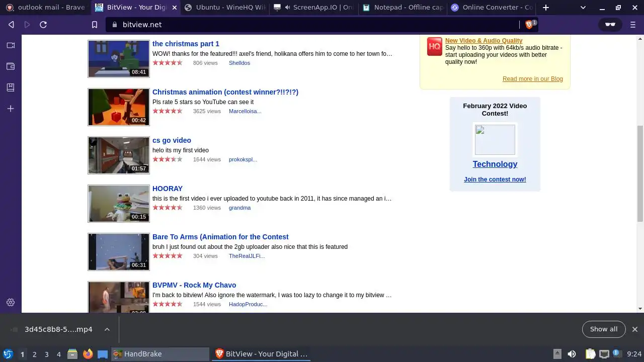Add an item to the sidebar with plus
The height and width of the screenshot is (362, 644).
[x=11, y=109]
